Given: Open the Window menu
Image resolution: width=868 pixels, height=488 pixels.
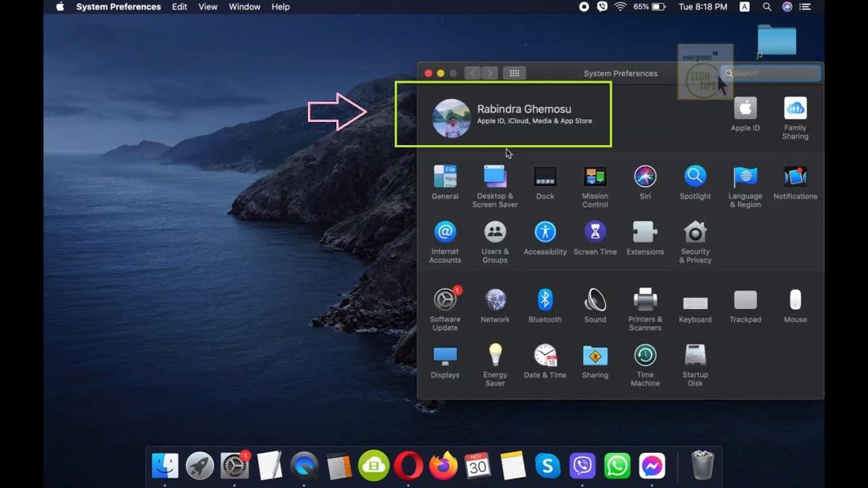Looking at the screenshot, I should click(245, 7).
